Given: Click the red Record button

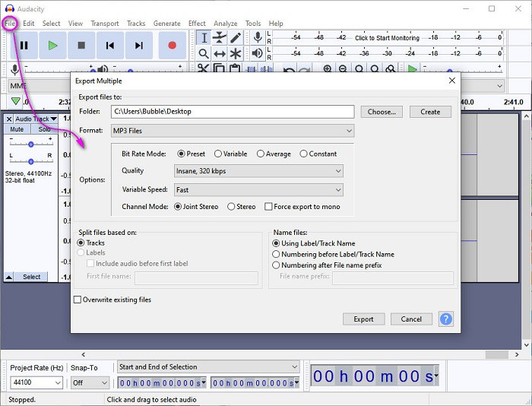Looking at the screenshot, I should click(172, 45).
